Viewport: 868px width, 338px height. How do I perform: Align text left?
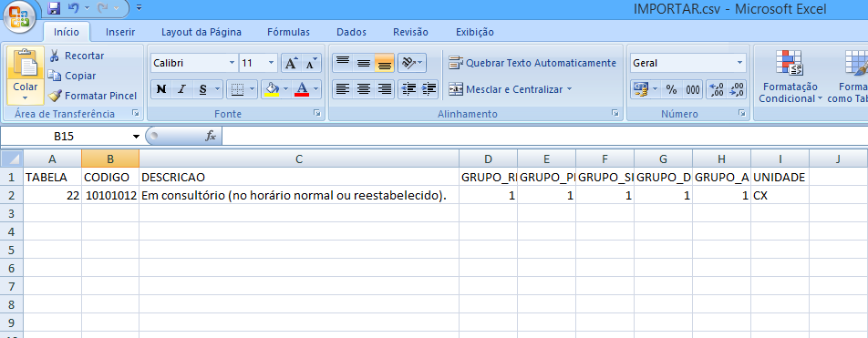pyautogui.click(x=343, y=88)
